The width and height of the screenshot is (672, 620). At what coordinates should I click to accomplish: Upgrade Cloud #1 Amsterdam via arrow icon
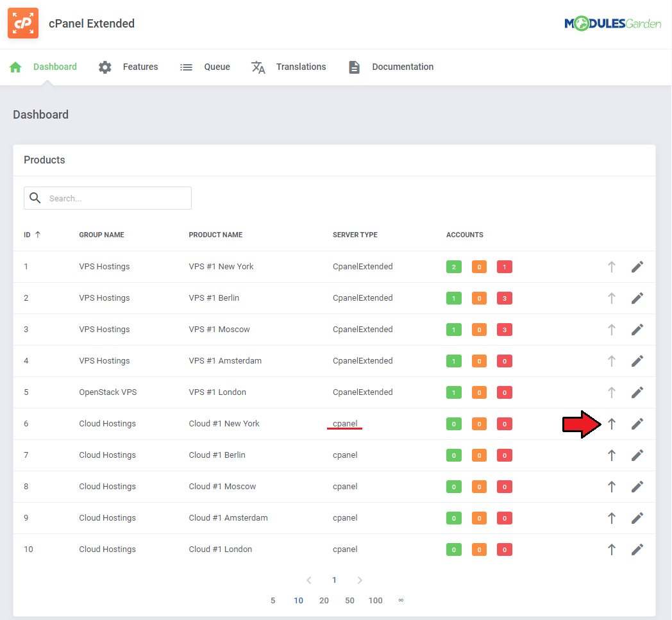point(612,518)
